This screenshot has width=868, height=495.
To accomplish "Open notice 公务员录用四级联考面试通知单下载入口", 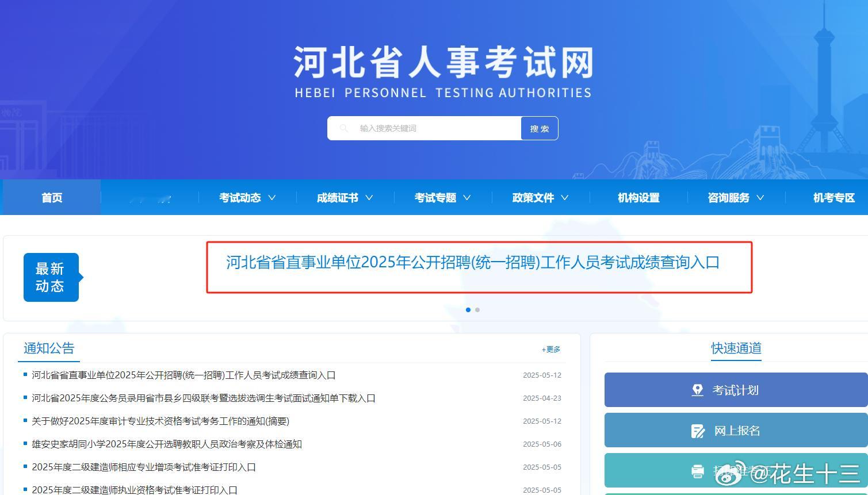I will coord(204,398).
